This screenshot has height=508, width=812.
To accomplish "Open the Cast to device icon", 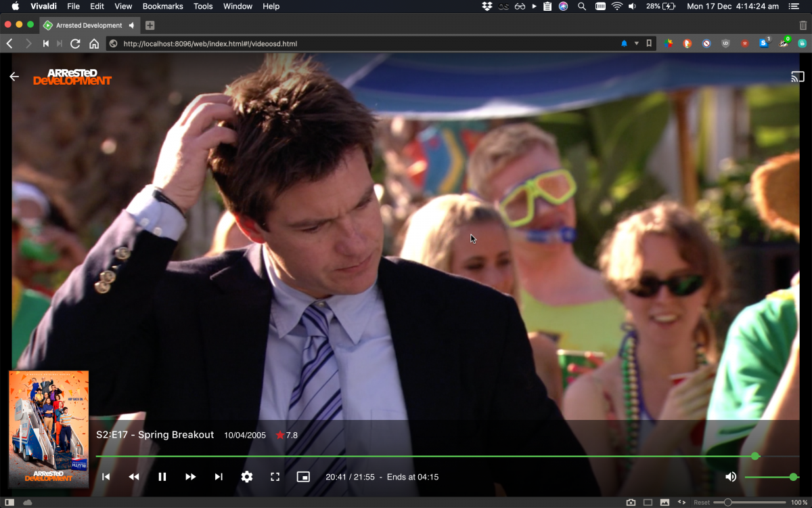I will click(798, 77).
